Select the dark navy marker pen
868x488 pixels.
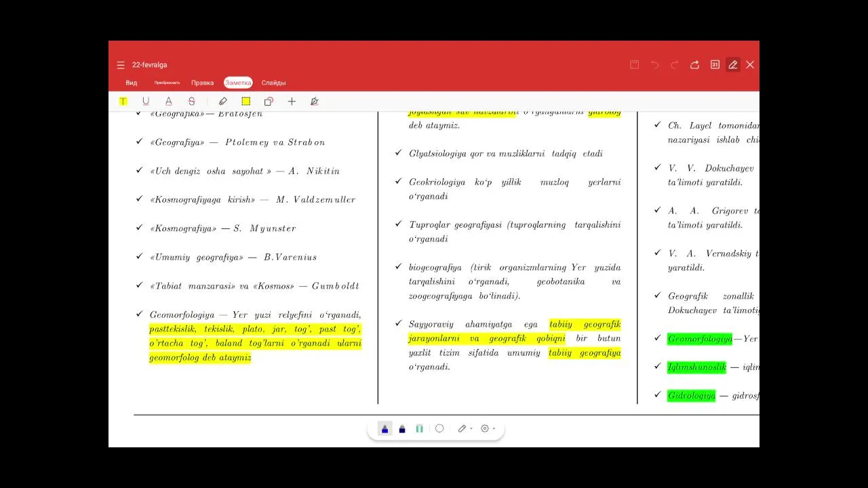[402, 428]
